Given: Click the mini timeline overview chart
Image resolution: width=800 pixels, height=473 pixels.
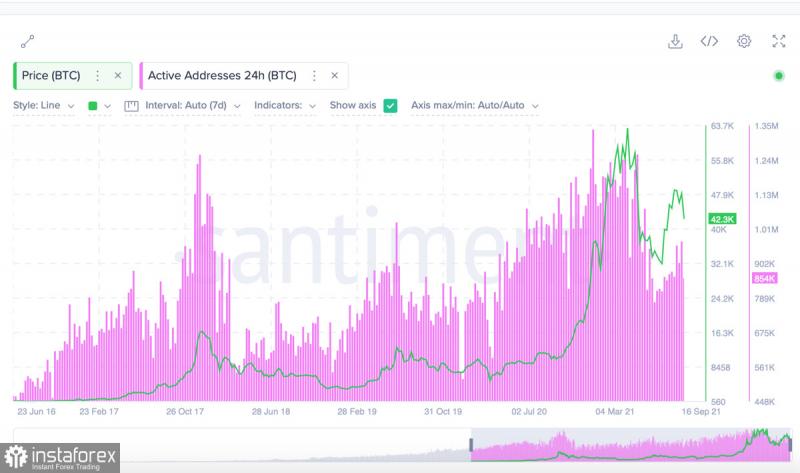Looking at the screenshot, I should pos(403,445).
